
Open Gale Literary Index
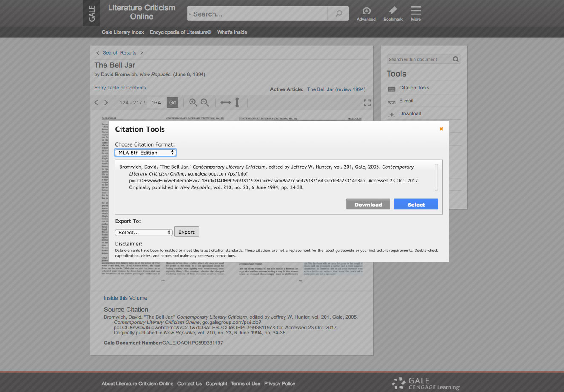coord(123,32)
